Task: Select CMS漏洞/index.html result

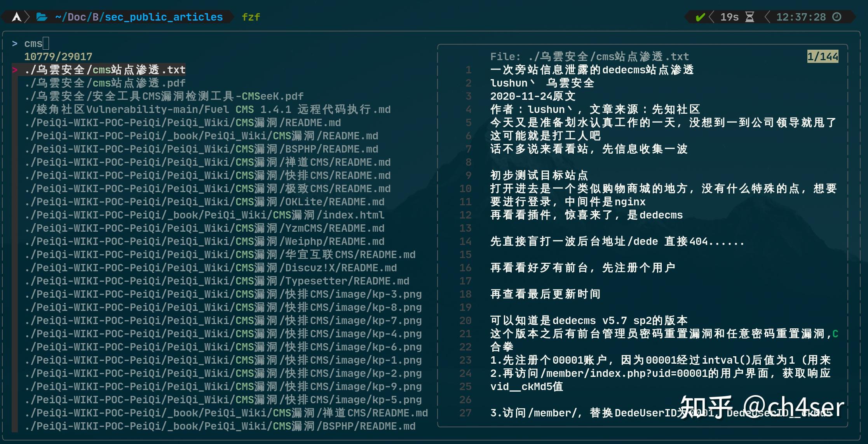Action: click(x=204, y=215)
